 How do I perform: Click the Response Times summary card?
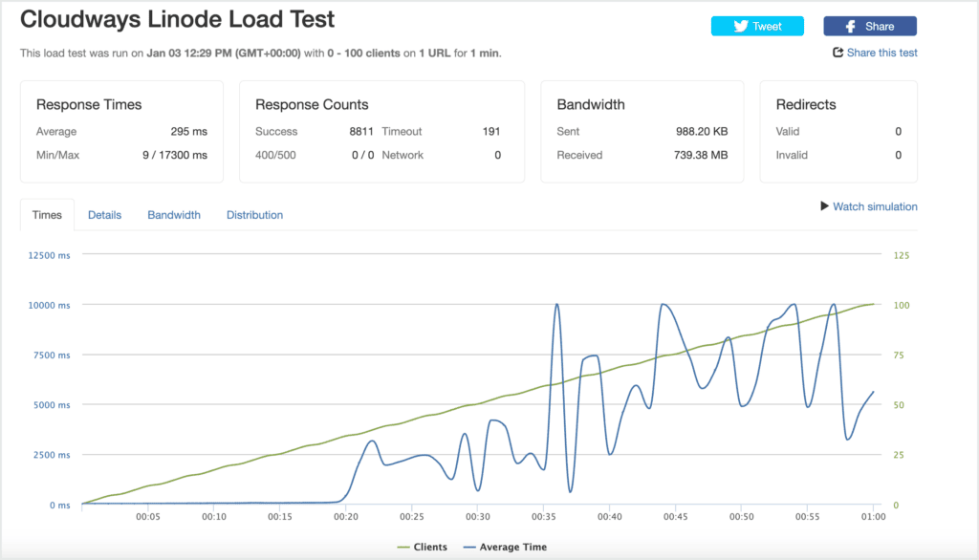coord(121,132)
